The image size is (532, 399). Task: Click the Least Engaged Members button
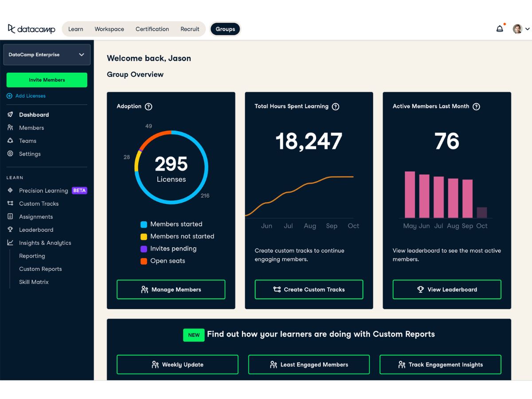309,364
